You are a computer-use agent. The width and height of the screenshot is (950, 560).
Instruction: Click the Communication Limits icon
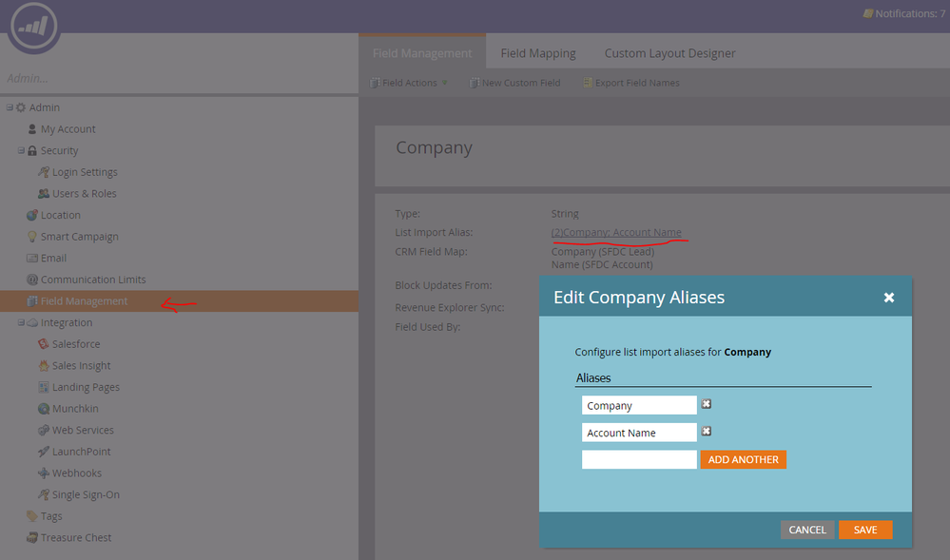[x=32, y=280]
